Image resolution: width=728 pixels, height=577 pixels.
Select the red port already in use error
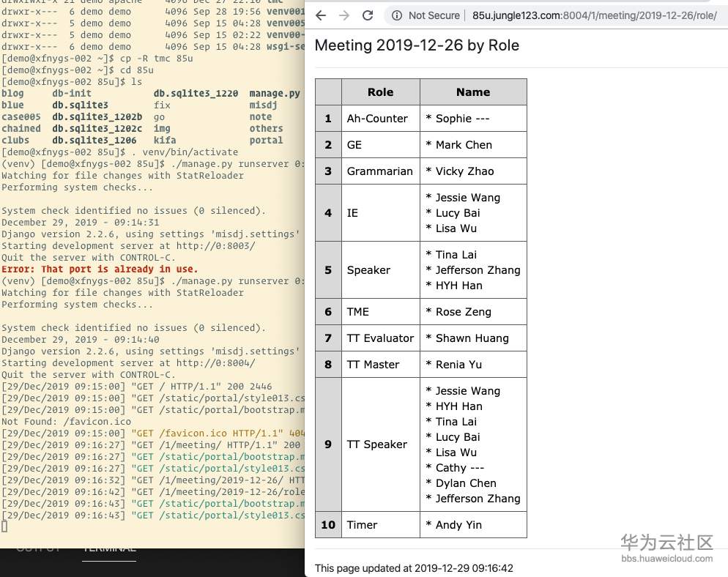pyautogui.click(x=100, y=269)
